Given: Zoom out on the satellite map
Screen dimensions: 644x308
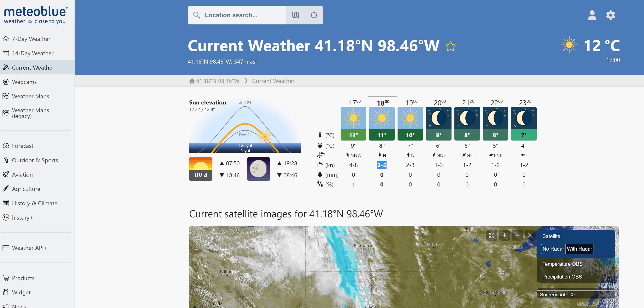Looking at the screenshot, I should [517, 235].
